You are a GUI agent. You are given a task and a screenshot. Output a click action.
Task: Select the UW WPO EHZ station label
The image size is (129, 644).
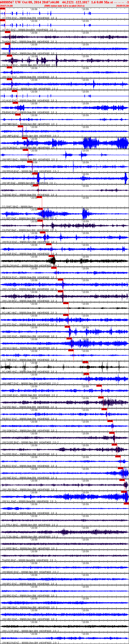pos(29,160)
